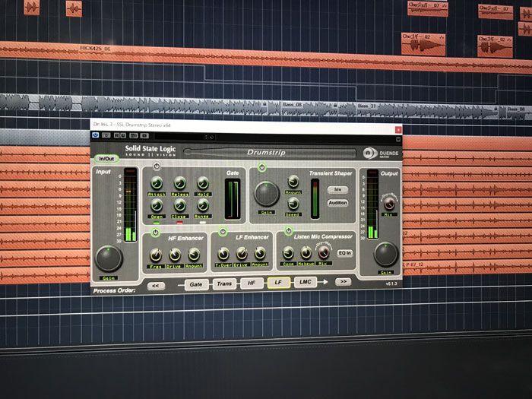This screenshot has height=399, width=532.
Task: Open the functions dropdown at right of plugin header
Action: tap(398, 139)
